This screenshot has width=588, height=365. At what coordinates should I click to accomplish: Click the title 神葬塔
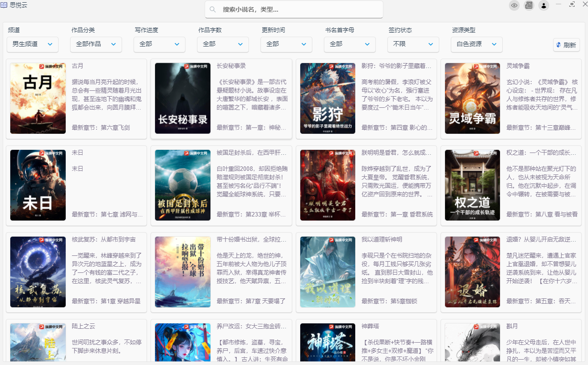370,326
